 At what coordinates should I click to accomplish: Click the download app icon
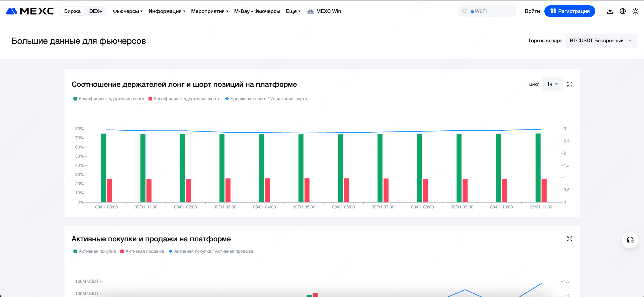(x=610, y=11)
